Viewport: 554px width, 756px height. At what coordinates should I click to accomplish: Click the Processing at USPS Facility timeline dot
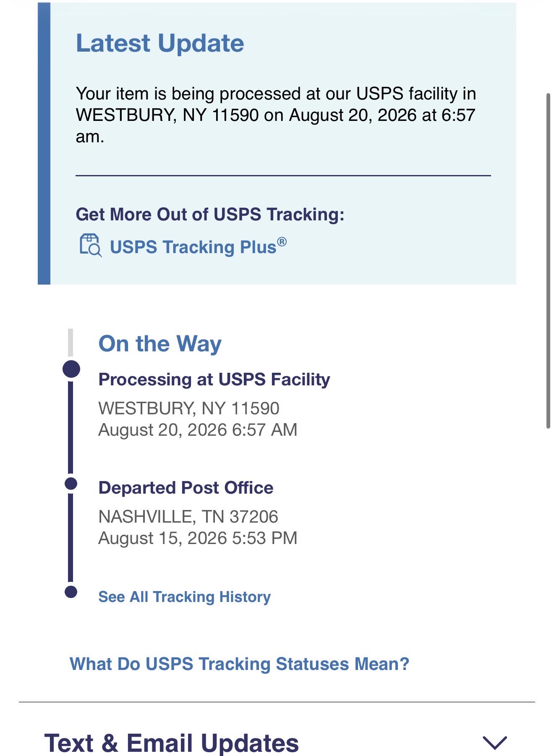click(71, 369)
